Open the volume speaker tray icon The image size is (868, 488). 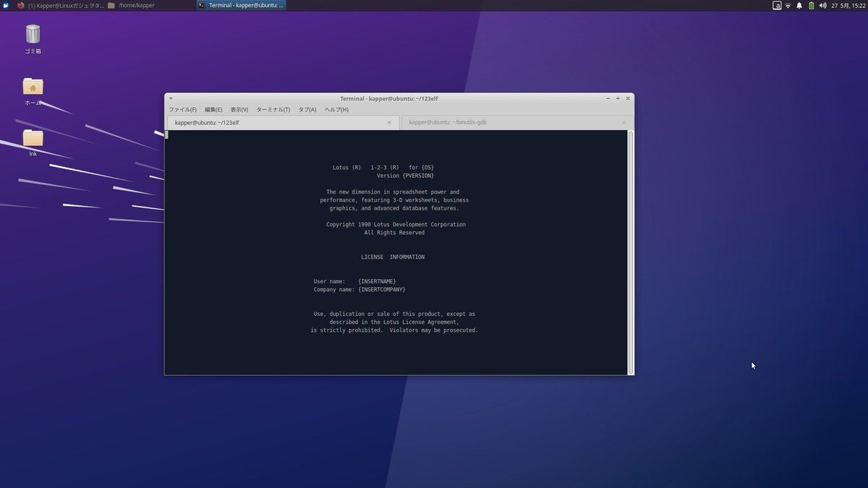(822, 5)
